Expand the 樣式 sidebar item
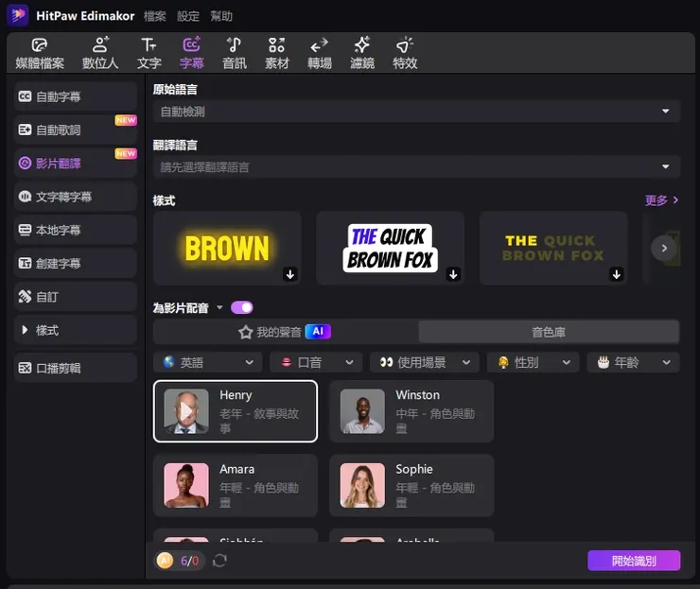Image resolution: width=700 pixels, height=589 pixels. pos(75,330)
